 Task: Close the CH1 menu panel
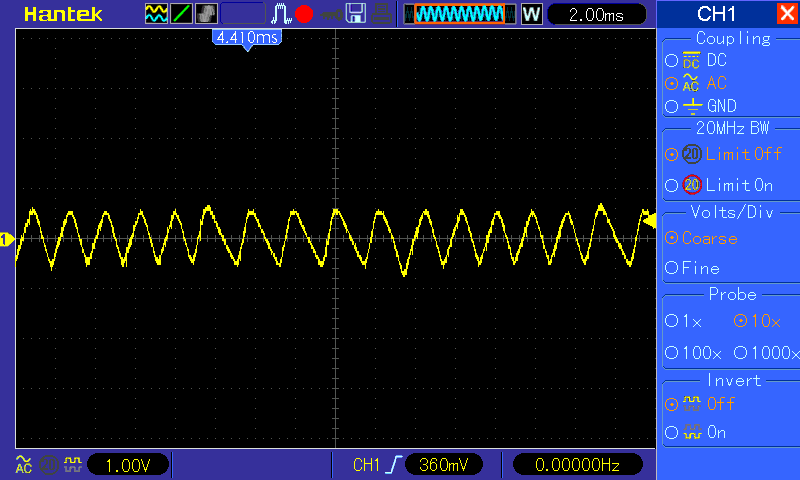tap(787, 13)
